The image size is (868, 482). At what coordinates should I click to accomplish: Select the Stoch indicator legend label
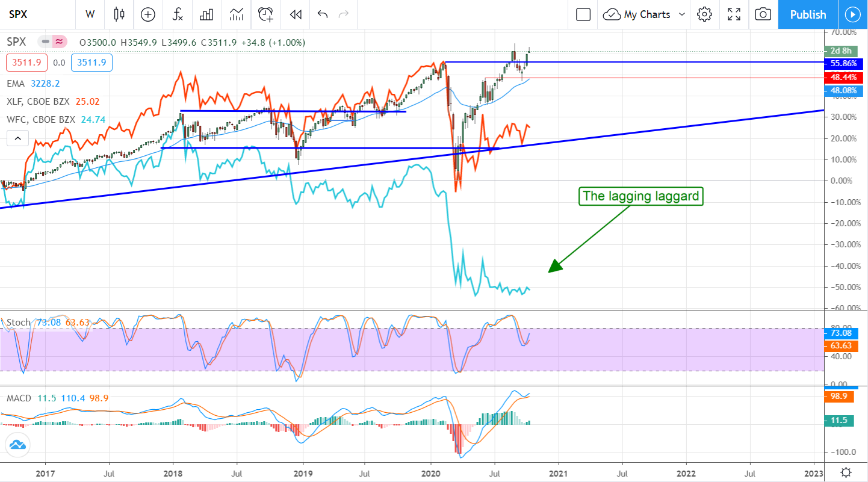[18, 323]
